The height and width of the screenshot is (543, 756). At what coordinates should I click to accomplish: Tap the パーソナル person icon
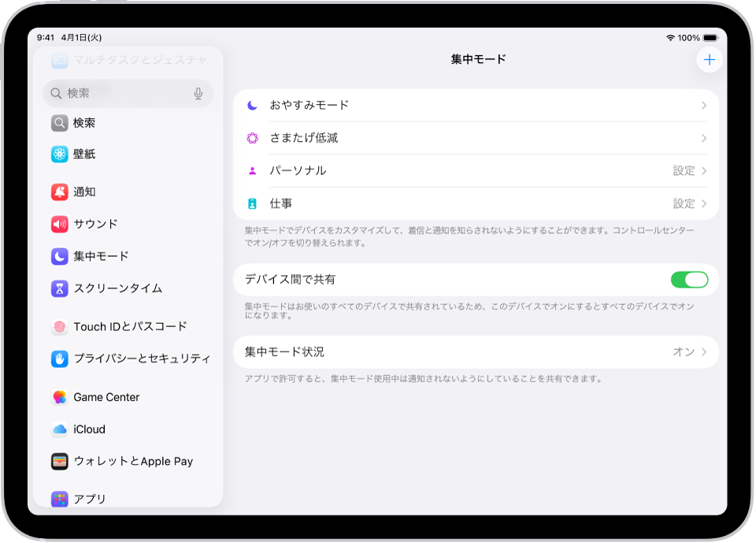pos(251,170)
